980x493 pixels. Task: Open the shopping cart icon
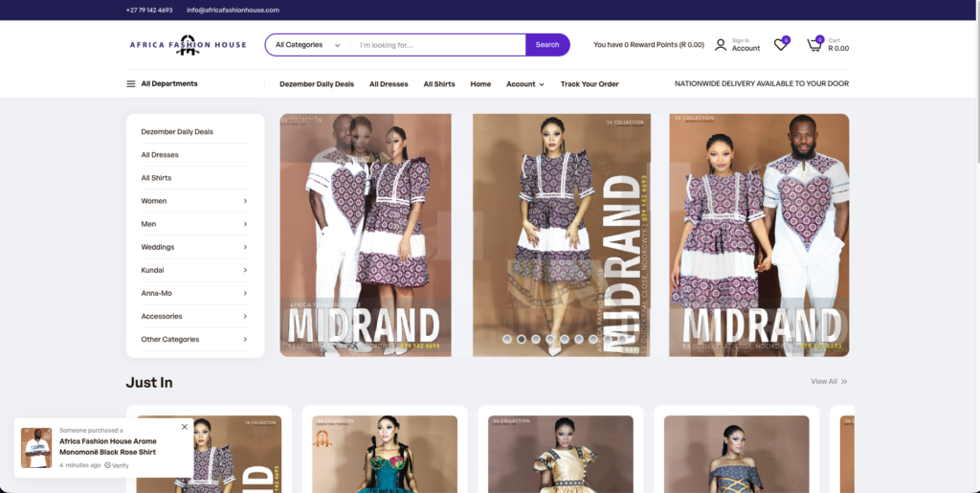pyautogui.click(x=813, y=45)
